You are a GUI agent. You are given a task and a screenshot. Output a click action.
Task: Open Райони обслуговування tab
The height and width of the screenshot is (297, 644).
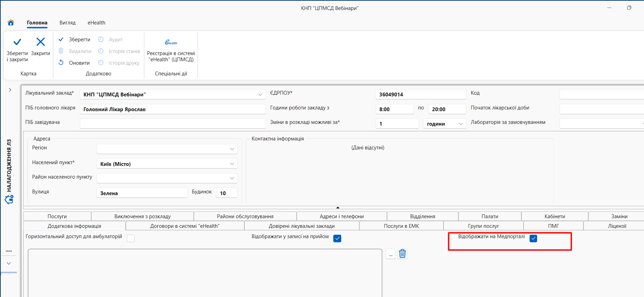click(245, 216)
